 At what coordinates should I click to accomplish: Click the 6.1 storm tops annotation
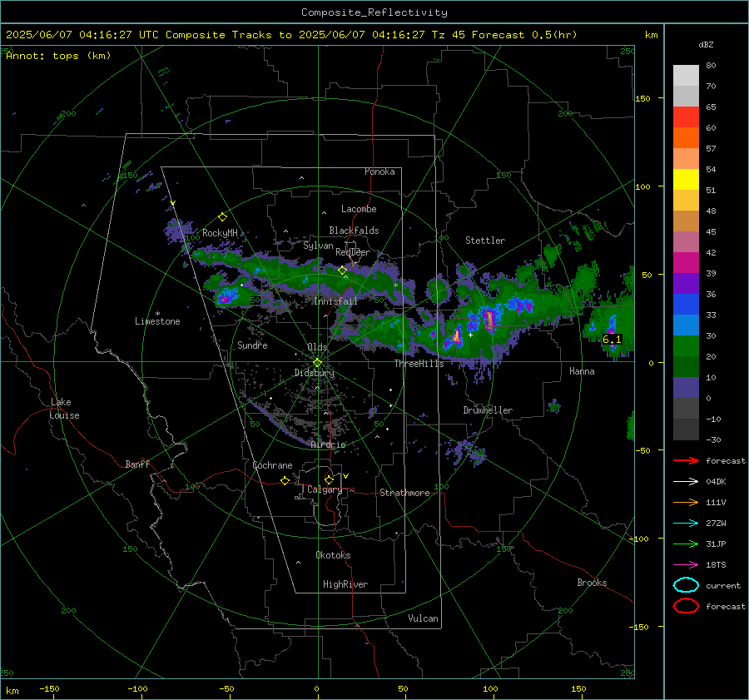pyautogui.click(x=612, y=340)
